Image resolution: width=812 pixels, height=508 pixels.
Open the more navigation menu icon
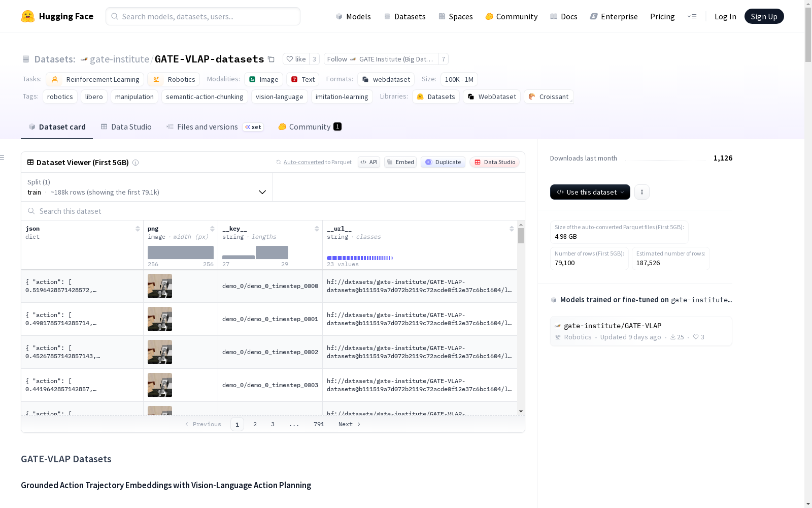(692, 16)
